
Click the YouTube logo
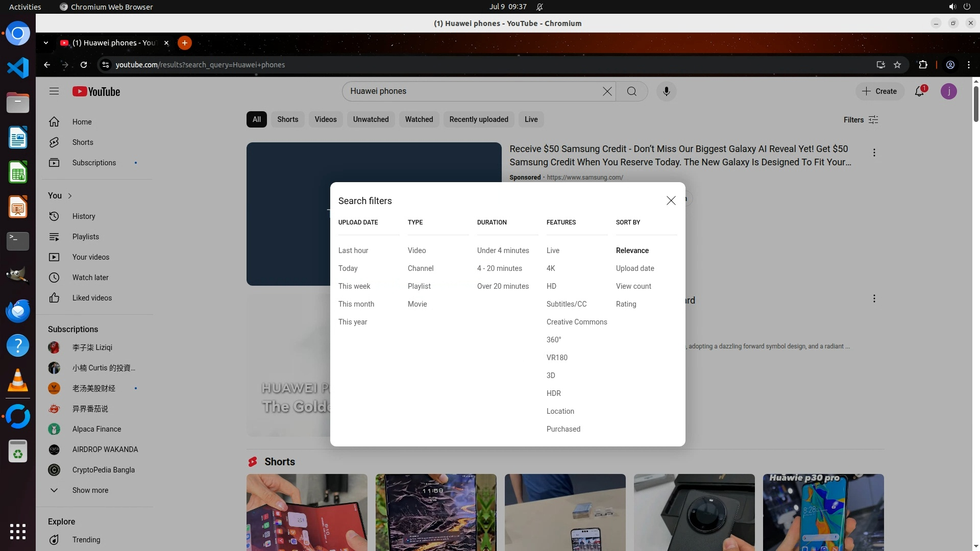[x=96, y=91]
